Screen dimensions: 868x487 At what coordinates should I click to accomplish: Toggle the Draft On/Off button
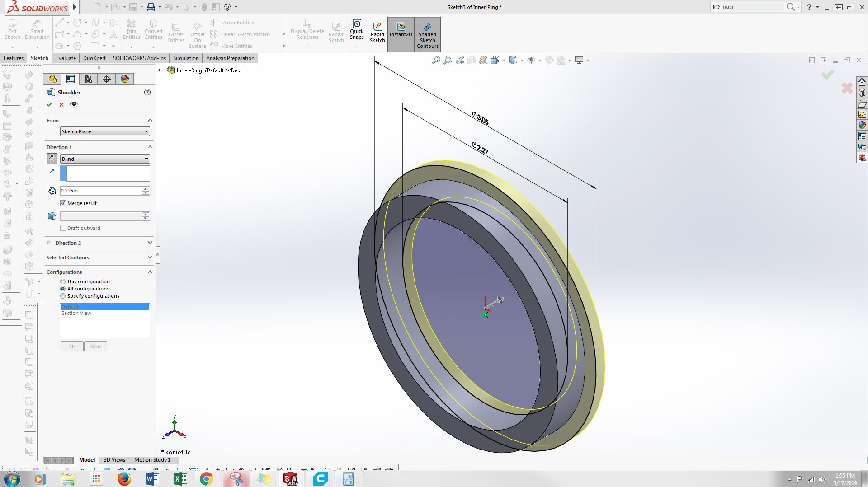[x=52, y=216]
